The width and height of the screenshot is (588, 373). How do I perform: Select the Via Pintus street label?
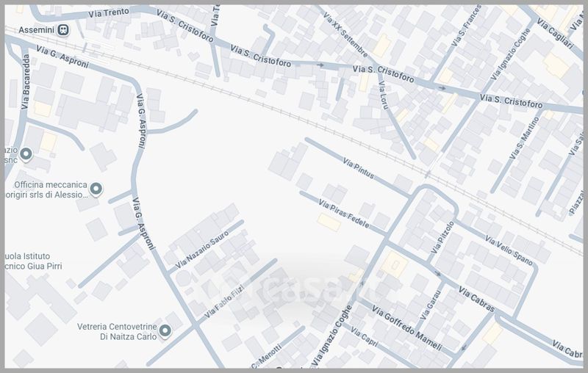(359, 169)
